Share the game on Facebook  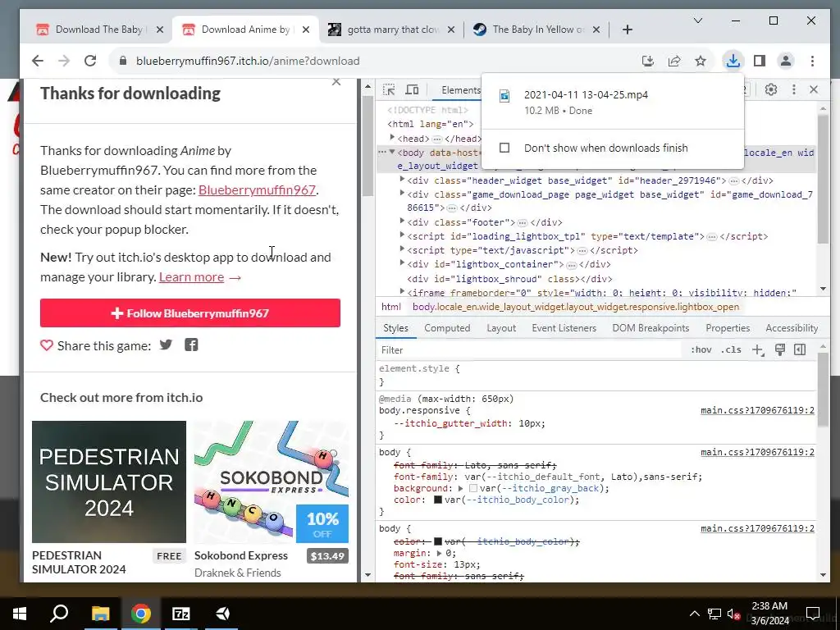(191, 345)
